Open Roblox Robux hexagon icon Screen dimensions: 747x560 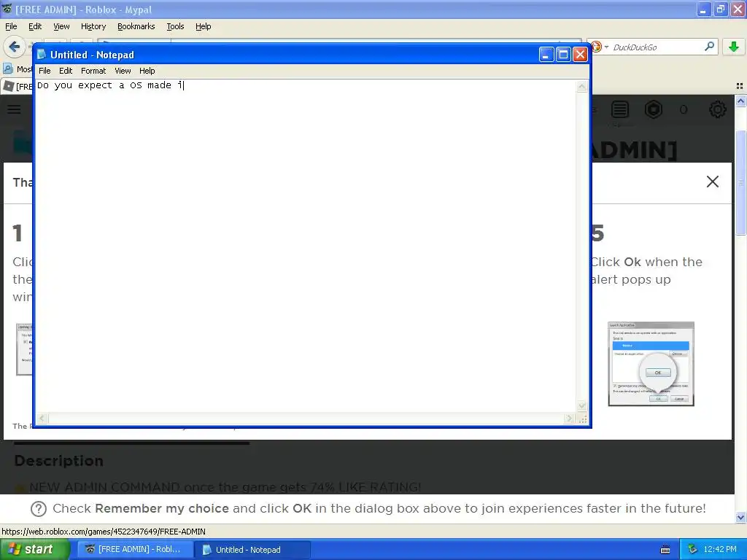653,109
